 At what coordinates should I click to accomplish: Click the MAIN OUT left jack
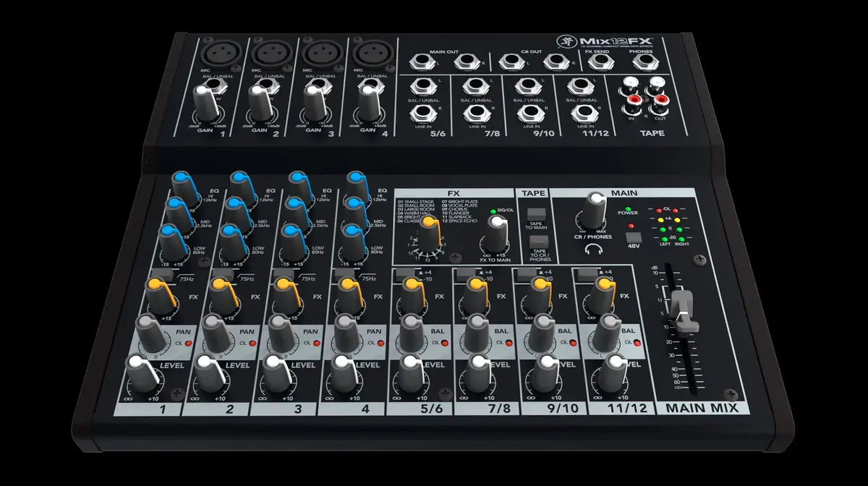[x=422, y=61]
